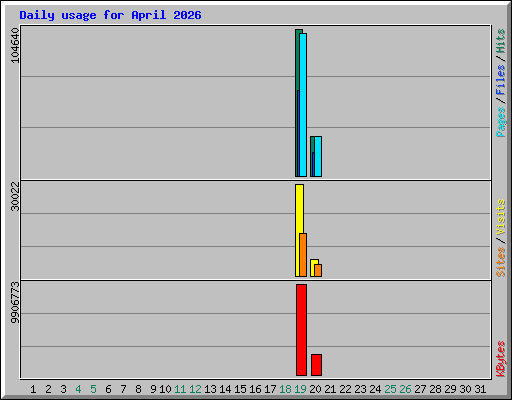
Task: Click the blue 'Files' legend label
Action: coord(501,79)
